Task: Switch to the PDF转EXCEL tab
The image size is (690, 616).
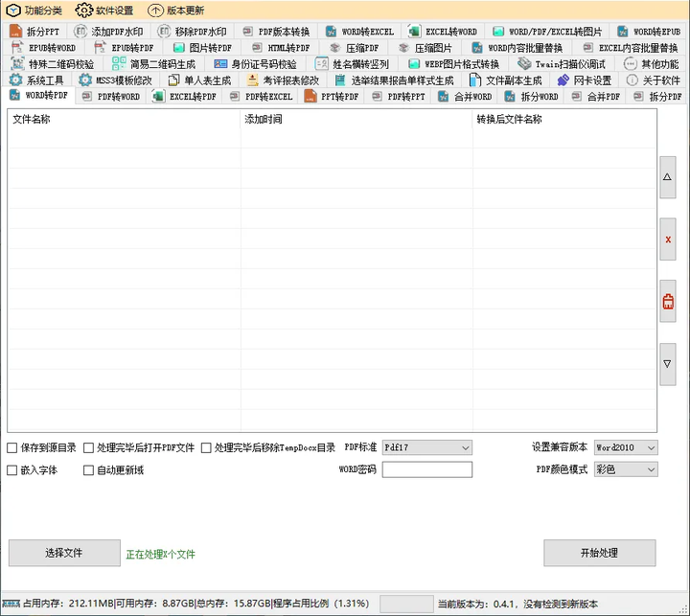Action: click(x=262, y=97)
